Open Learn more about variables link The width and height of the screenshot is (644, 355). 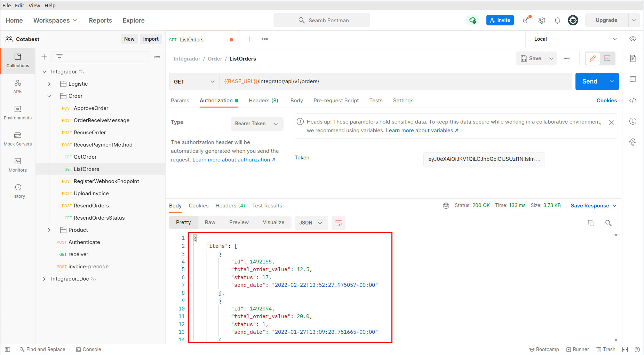pos(422,131)
